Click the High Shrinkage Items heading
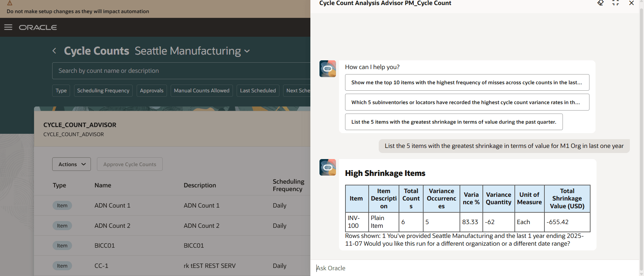Screen dimensions: 644x276 tap(385, 173)
